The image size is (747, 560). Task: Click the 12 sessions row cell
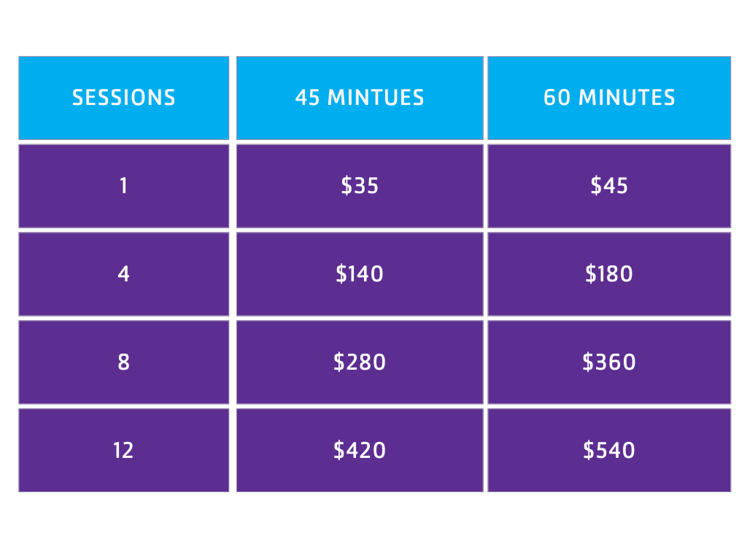[123, 451]
